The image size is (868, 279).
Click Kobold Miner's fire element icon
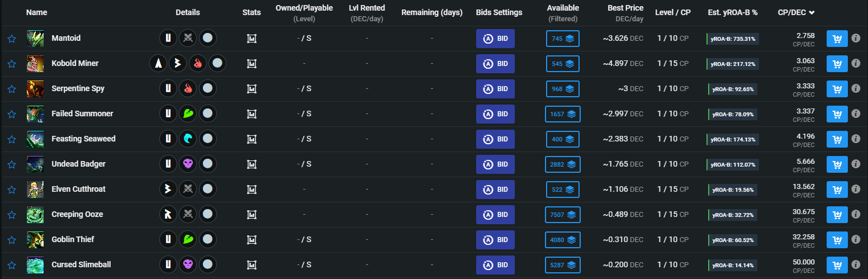click(198, 64)
